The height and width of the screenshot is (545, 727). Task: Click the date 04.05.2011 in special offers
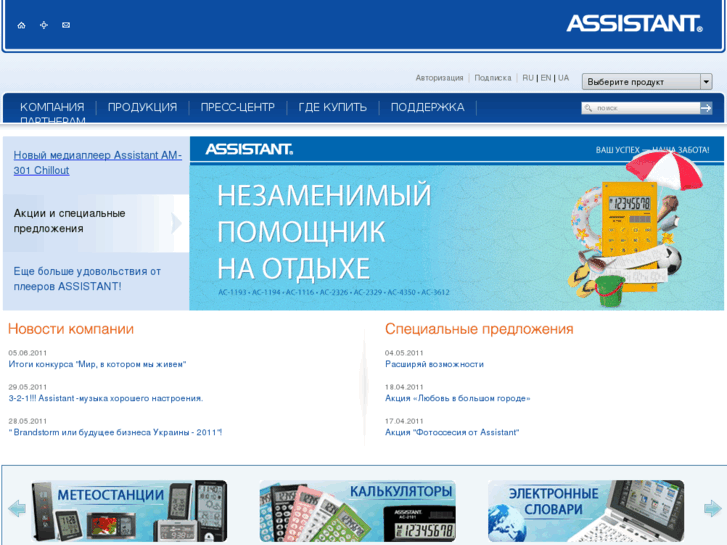(x=404, y=353)
